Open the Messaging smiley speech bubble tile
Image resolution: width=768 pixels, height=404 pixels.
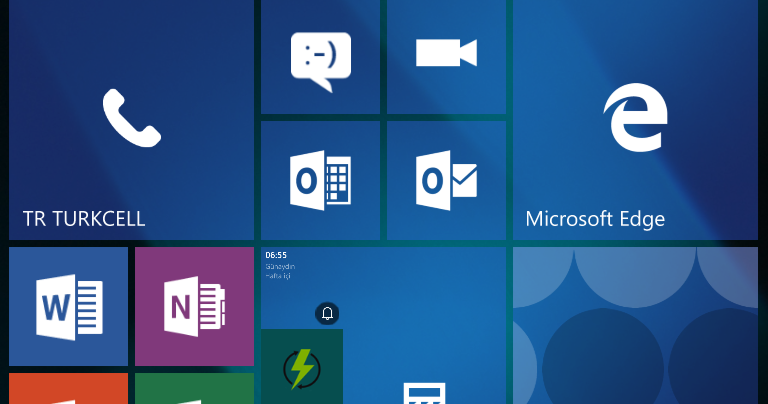coord(320,57)
